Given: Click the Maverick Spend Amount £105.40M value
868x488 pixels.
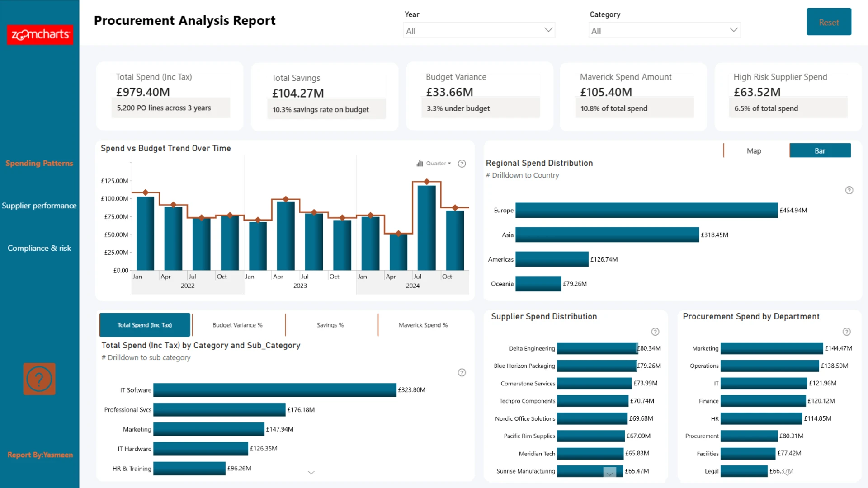Looking at the screenshot, I should coord(606,92).
